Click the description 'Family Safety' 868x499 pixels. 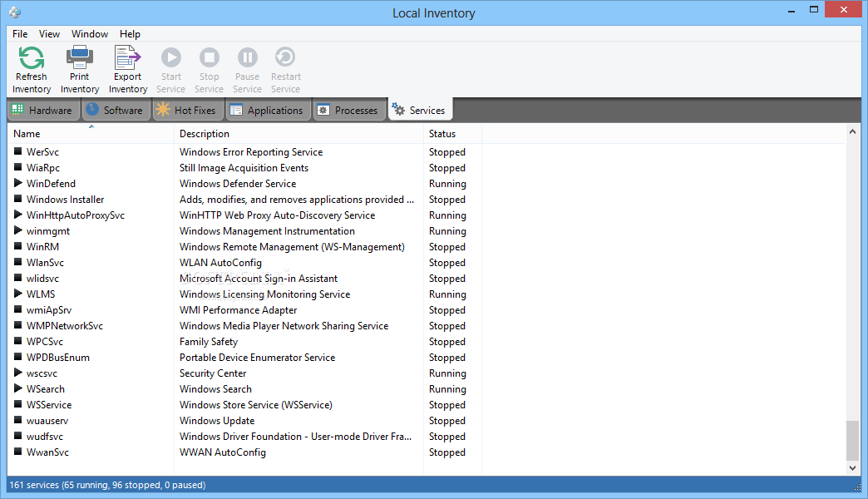pyautogui.click(x=209, y=342)
